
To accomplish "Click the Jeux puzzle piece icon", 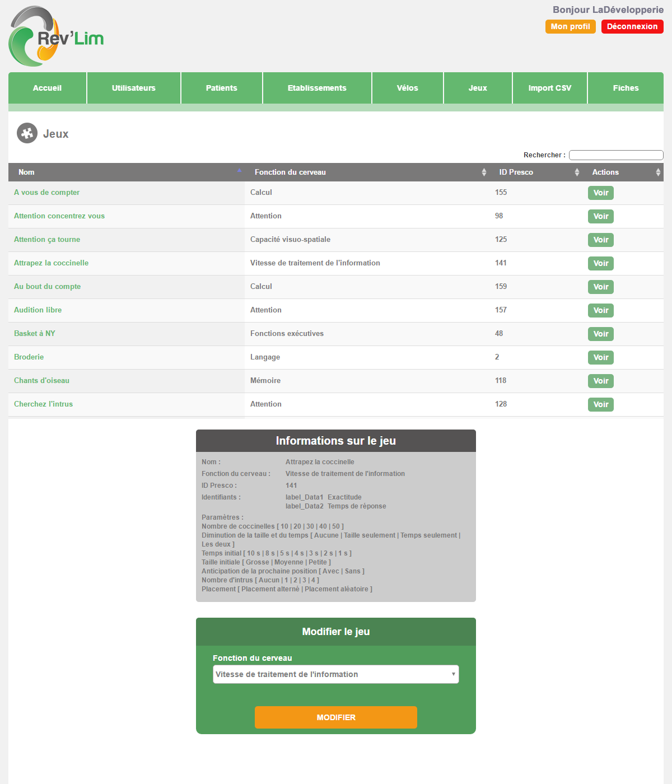I will tap(27, 133).
